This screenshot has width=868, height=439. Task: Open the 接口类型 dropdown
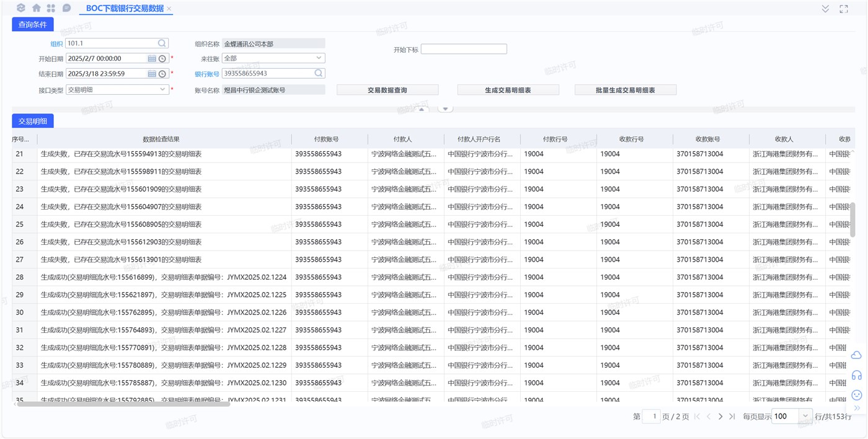pyautogui.click(x=163, y=89)
